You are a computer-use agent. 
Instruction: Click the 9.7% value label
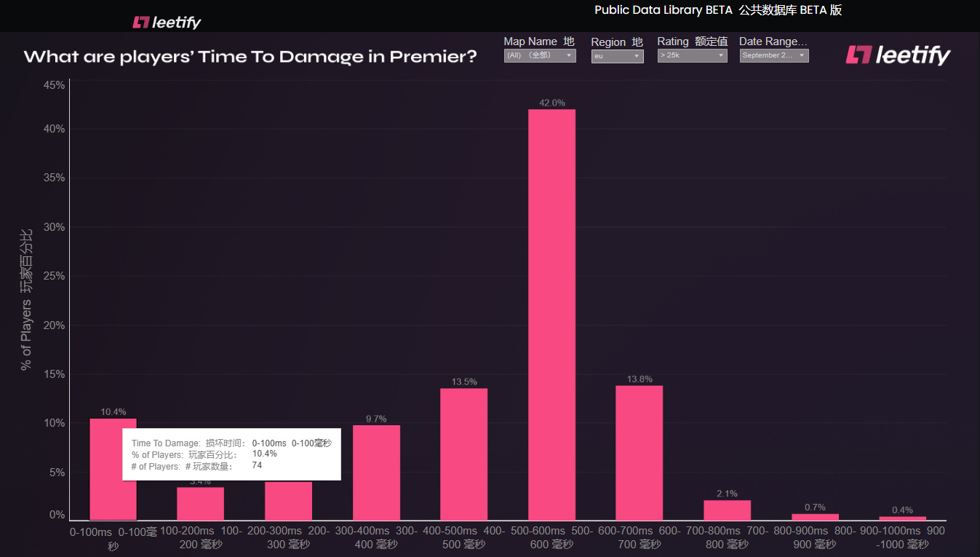(x=376, y=419)
